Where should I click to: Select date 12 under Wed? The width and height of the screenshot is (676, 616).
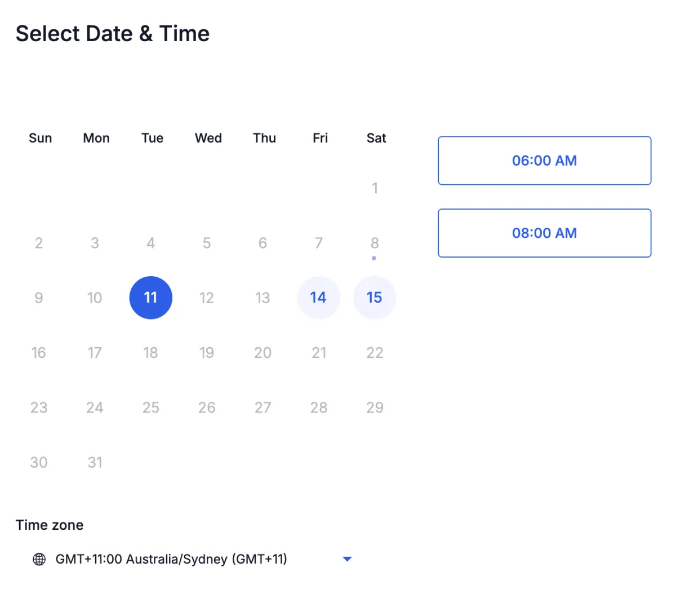(x=207, y=298)
